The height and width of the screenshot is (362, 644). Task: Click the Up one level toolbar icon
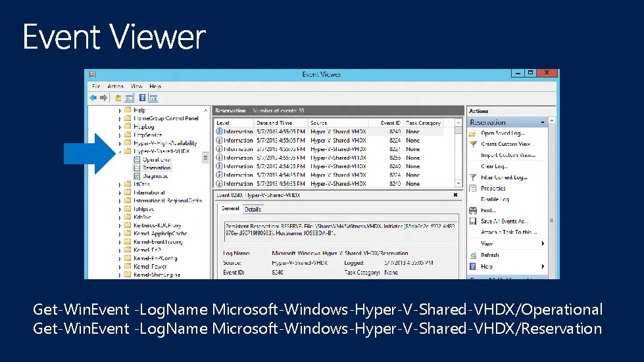[x=118, y=98]
